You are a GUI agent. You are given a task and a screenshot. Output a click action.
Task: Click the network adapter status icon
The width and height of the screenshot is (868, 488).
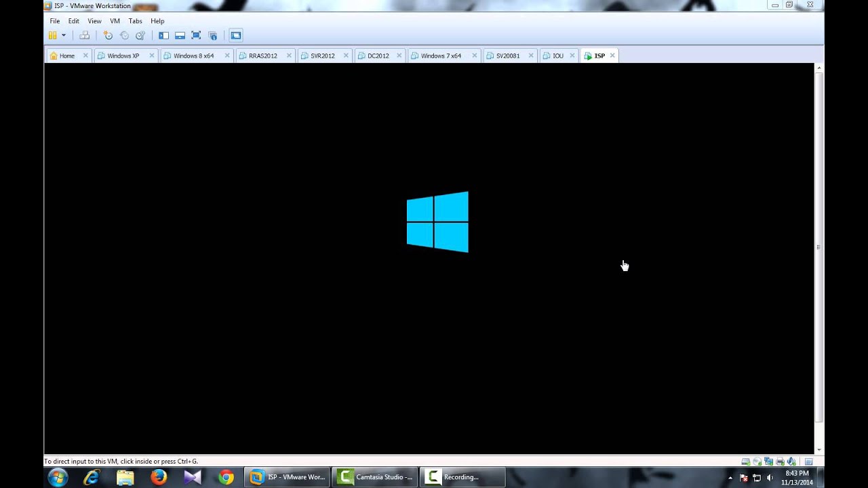coord(769,462)
